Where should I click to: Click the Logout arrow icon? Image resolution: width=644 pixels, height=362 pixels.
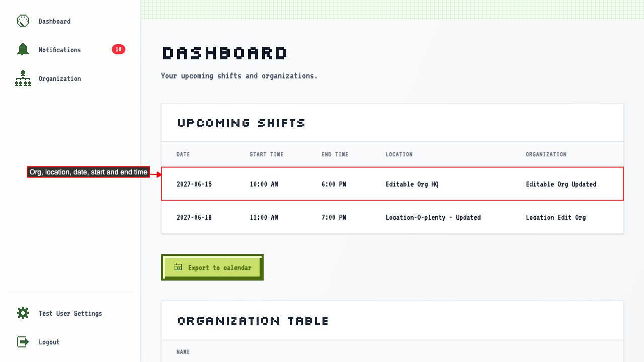pyautogui.click(x=23, y=341)
